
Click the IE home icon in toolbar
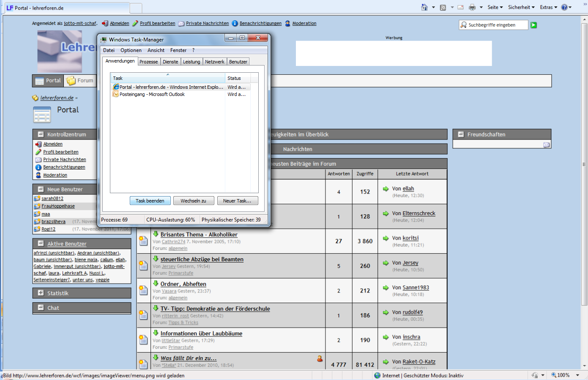coord(424,7)
